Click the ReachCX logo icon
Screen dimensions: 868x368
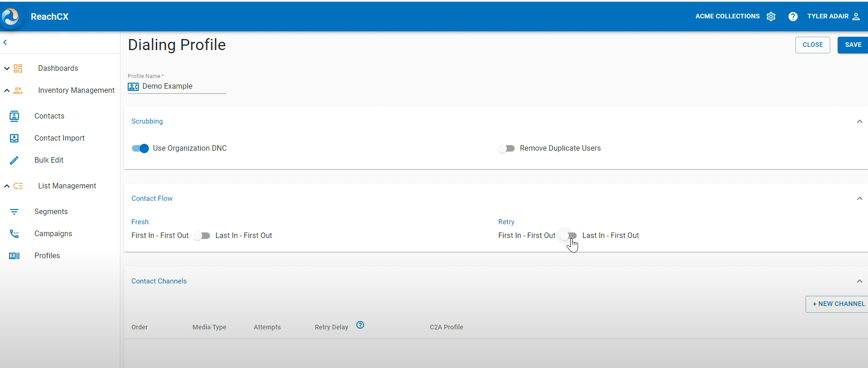point(10,17)
